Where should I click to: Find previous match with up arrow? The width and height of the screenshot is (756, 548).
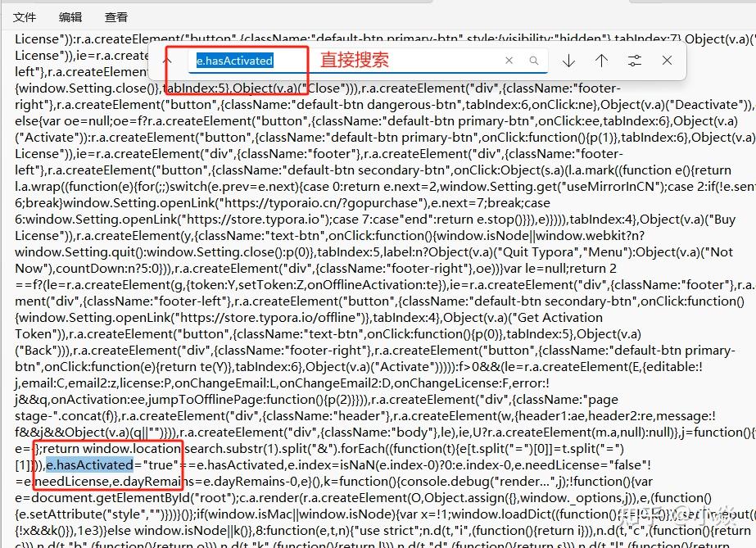point(602,61)
